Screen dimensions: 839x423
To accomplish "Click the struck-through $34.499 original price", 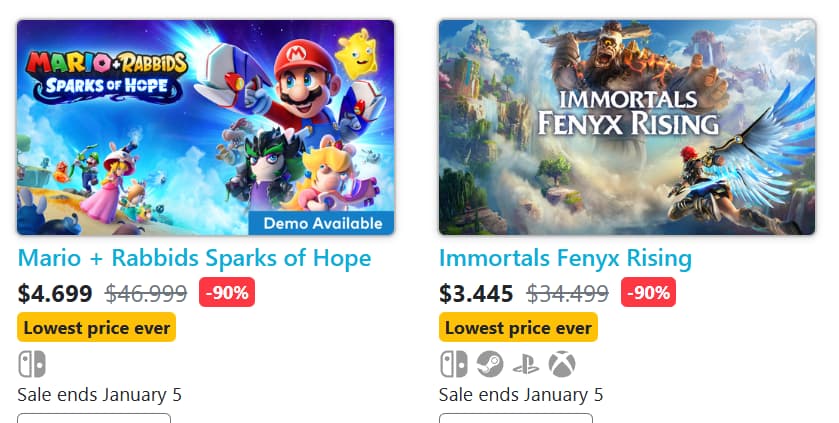I will pyautogui.click(x=567, y=294).
